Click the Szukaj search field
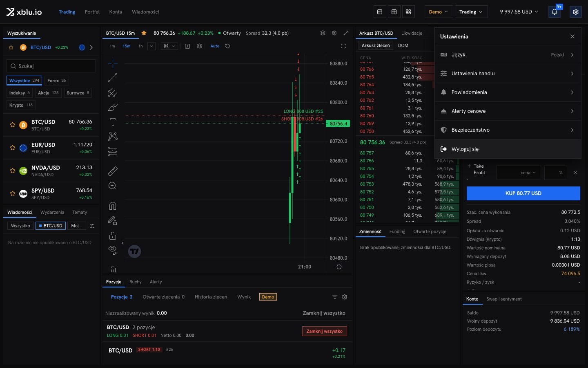 [51, 66]
